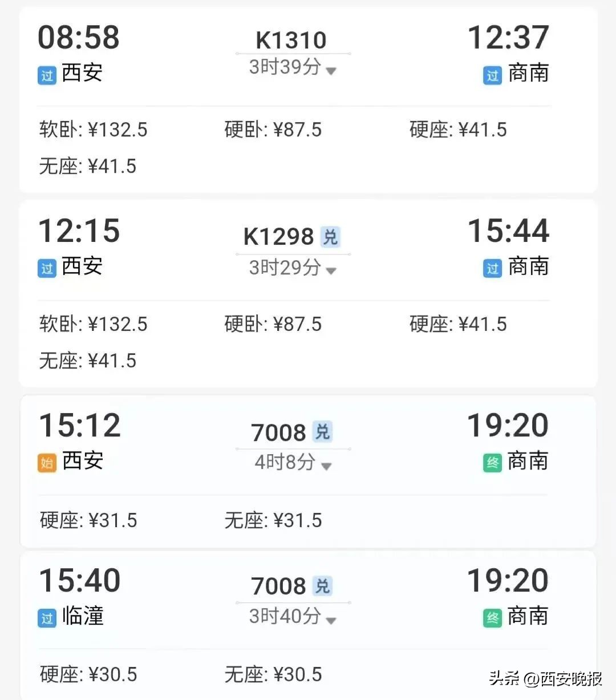Tap the 兑 badge next to K1298

(x=330, y=236)
